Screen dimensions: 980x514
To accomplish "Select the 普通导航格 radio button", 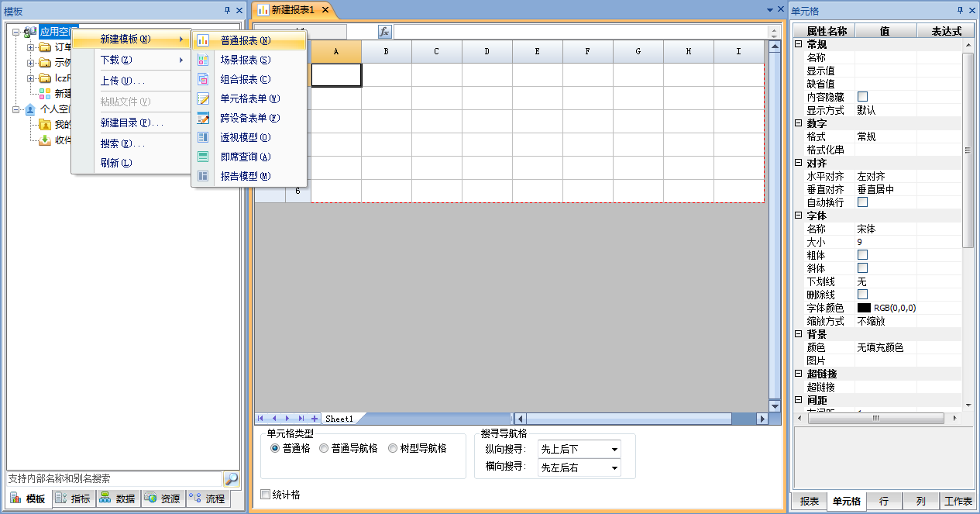I will (x=324, y=448).
